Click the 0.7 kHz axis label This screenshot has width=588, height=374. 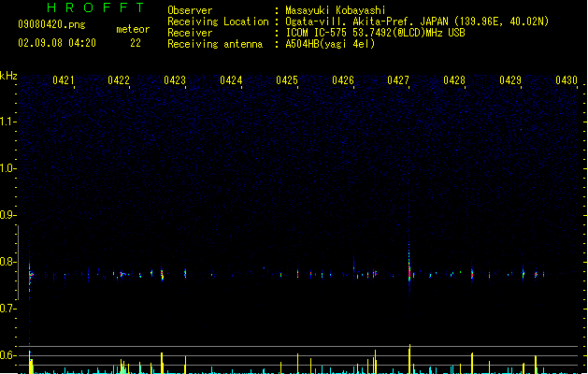7,309
